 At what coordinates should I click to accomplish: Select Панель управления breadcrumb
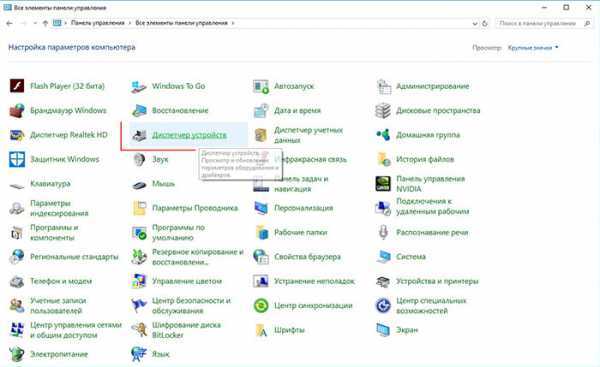[x=98, y=23]
